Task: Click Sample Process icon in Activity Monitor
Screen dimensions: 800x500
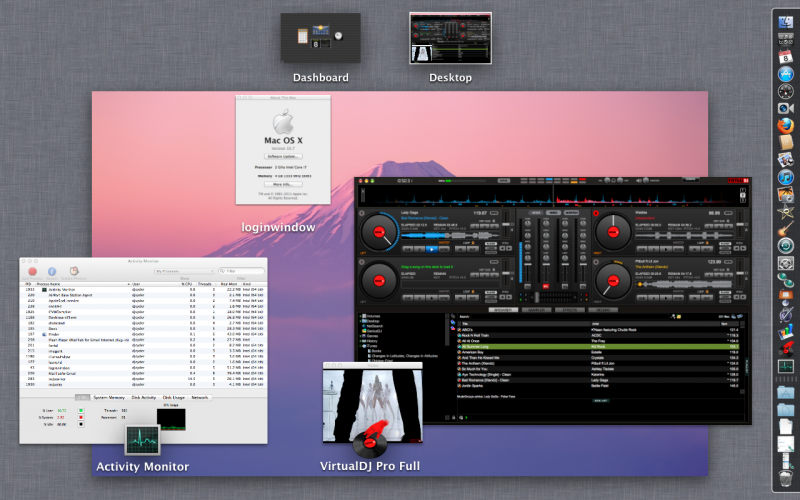Action: 74,271
